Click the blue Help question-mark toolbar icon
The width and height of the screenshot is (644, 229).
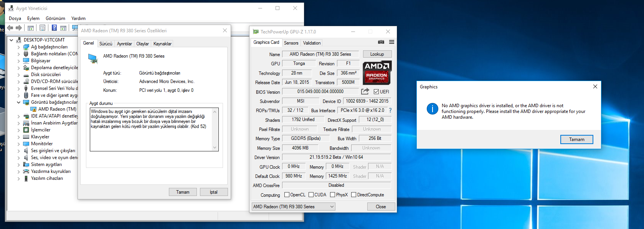click(x=54, y=28)
